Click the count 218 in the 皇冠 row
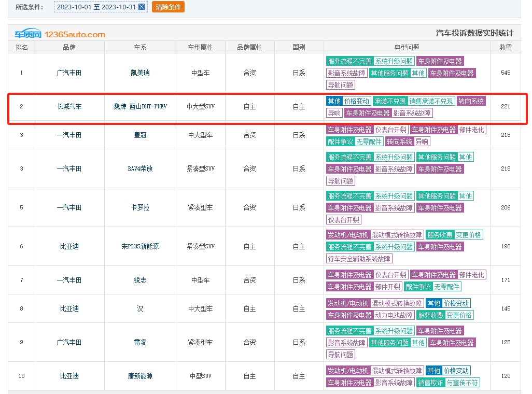The image size is (532, 394). coord(506,135)
